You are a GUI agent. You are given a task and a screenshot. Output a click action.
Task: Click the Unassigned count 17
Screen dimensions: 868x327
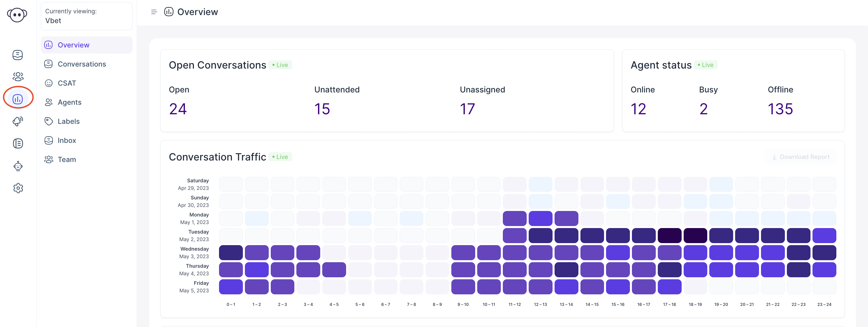point(467,109)
